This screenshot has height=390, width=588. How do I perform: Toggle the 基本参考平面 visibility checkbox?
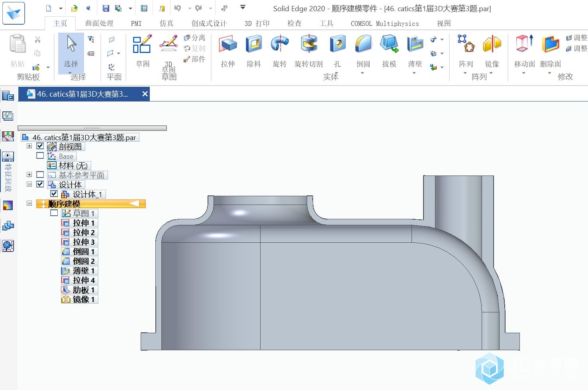click(x=40, y=175)
